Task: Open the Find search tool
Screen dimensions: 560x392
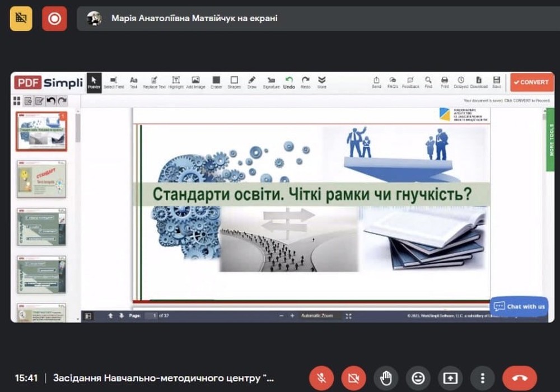Action: (428, 82)
